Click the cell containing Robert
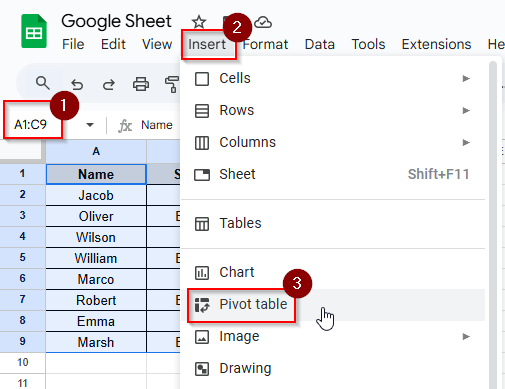The height and width of the screenshot is (389, 505). pos(96,300)
